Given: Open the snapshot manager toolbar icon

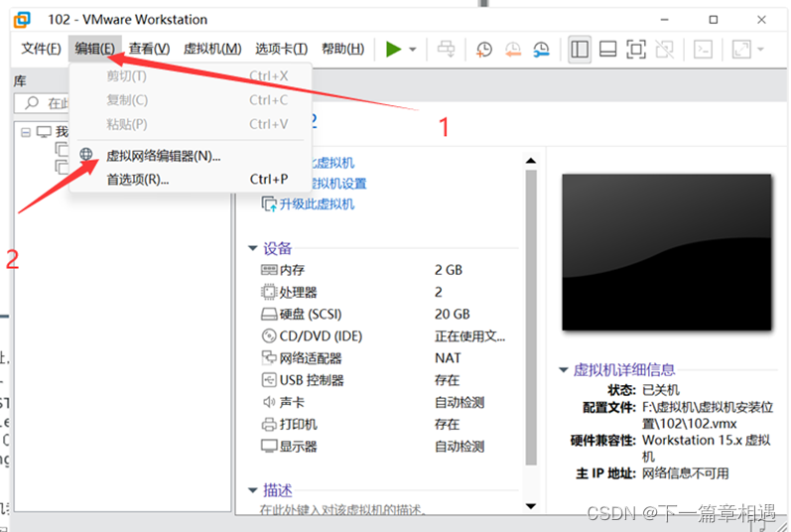Looking at the screenshot, I should 541,50.
